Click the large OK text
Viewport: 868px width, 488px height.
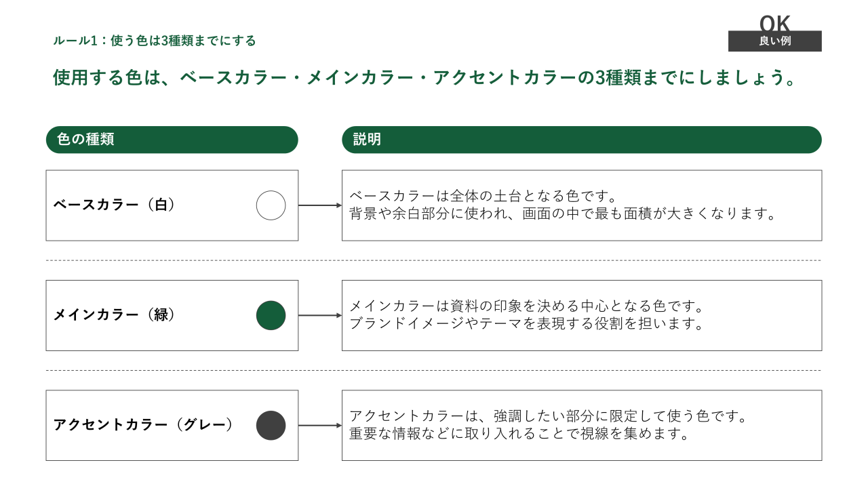point(774,22)
